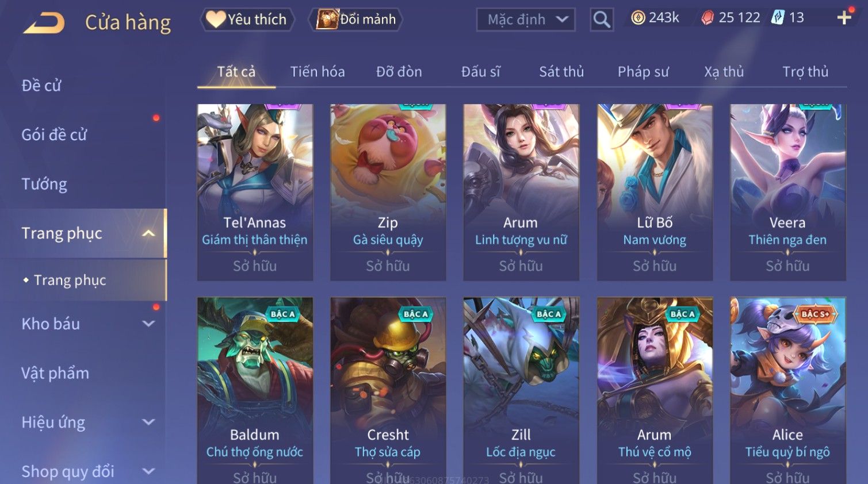Open the Tướng sidebar entry
This screenshot has height=484, width=868.
click(x=44, y=184)
